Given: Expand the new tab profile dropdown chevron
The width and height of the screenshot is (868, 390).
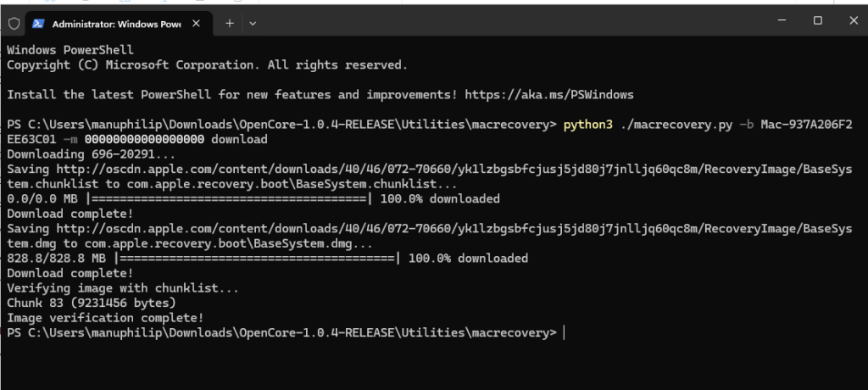Looking at the screenshot, I should click(x=253, y=23).
